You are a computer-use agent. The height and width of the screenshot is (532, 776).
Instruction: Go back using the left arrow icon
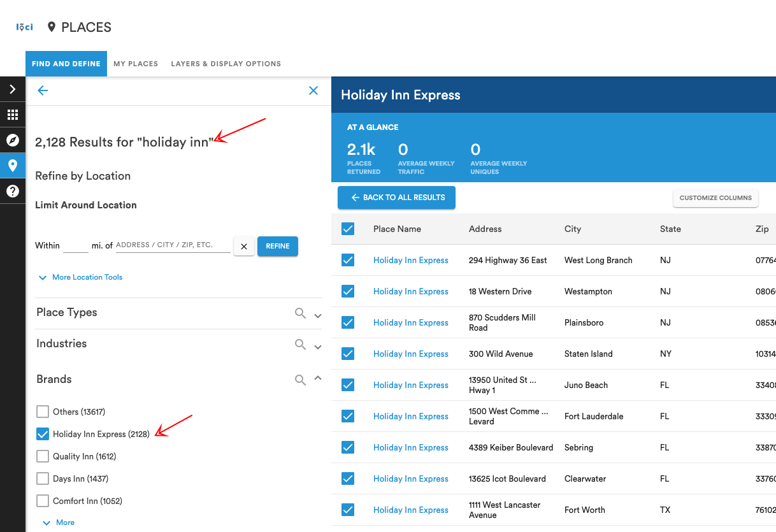[x=43, y=90]
